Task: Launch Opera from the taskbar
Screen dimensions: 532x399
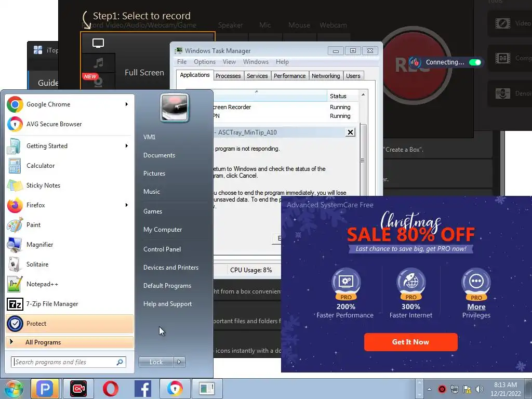Action: pos(110,389)
